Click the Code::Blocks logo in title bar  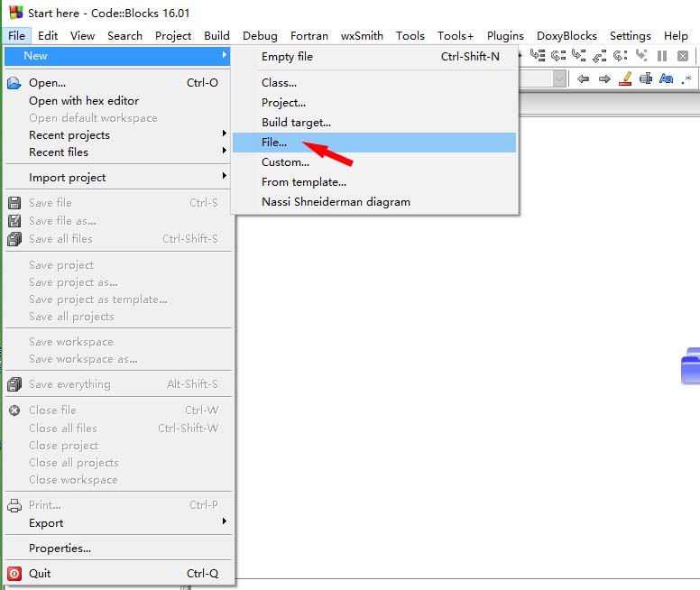coord(16,13)
